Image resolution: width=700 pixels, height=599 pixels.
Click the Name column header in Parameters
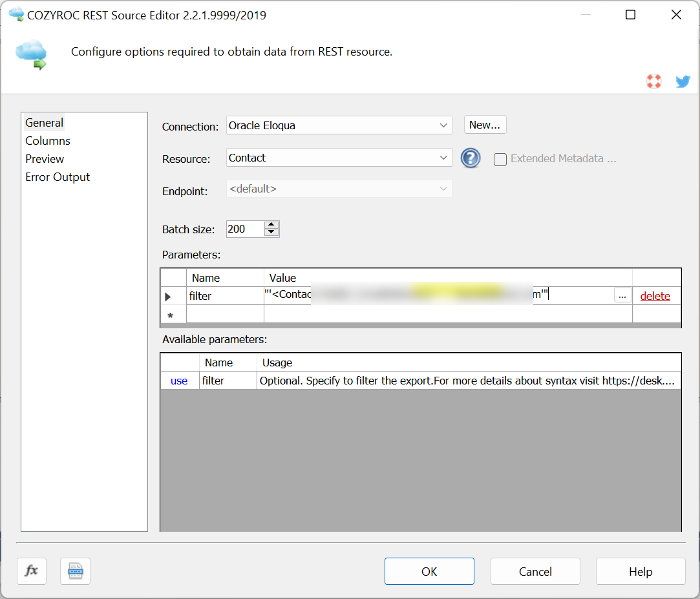[225, 278]
